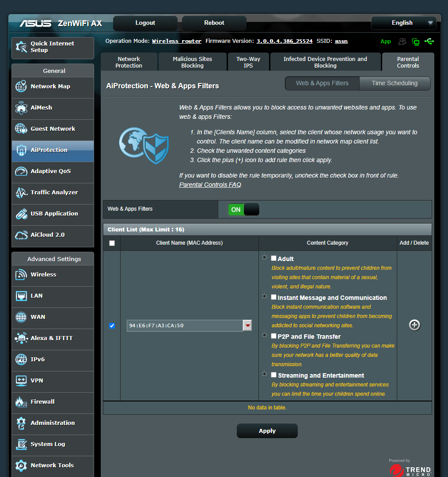The width and height of the screenshot is (448, 477).
Task: Click the Wireless router operation mode link
Action: coord(177,41)
